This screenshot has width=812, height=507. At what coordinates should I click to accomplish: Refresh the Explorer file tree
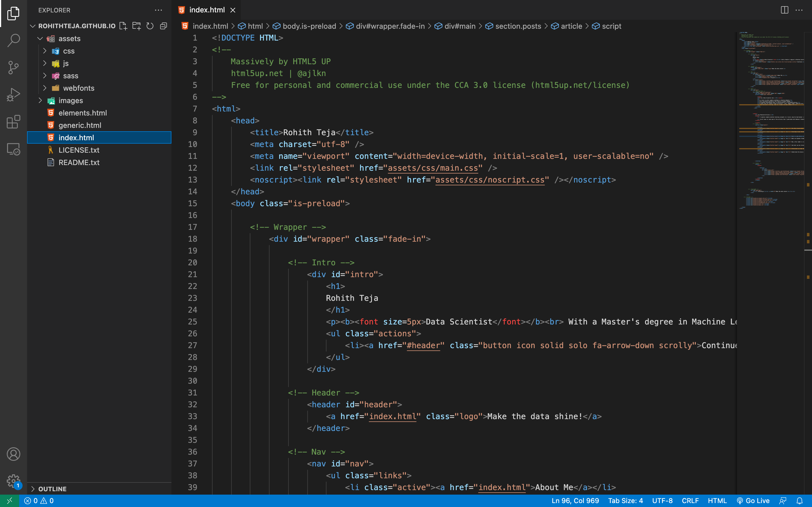tap(150, 26)
